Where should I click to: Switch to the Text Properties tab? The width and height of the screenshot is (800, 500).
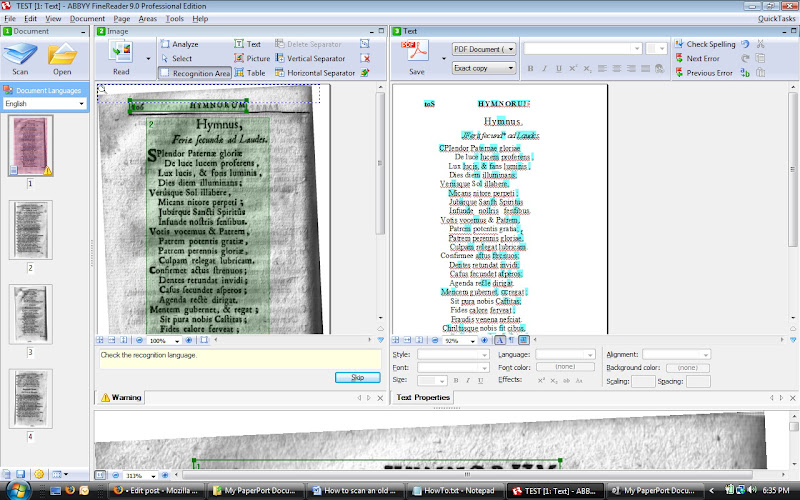423,398
